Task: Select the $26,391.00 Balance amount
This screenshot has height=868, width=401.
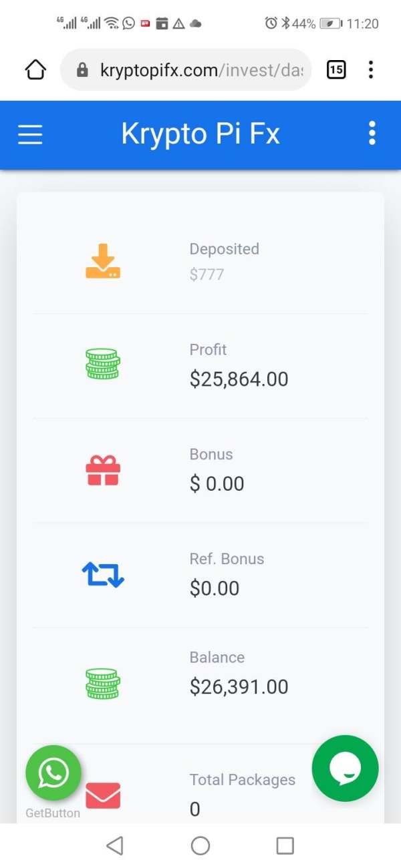Action: pos(239,686)
